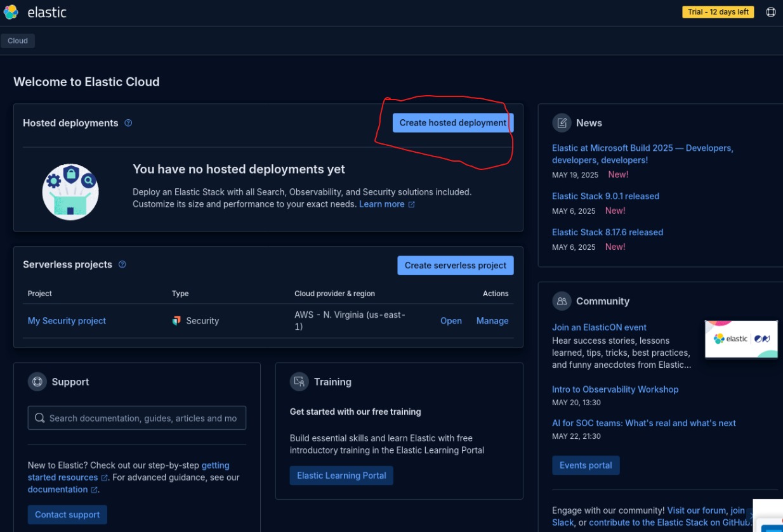The height and width of the screenshot is (532, 783).
Task: Click Open action for Security project
Action: [451, 321]
